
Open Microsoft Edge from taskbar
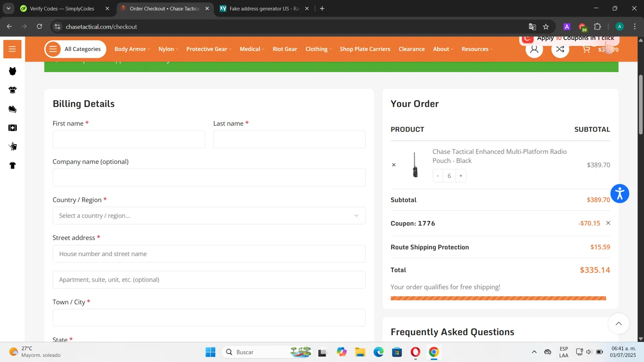pos(378,352)
